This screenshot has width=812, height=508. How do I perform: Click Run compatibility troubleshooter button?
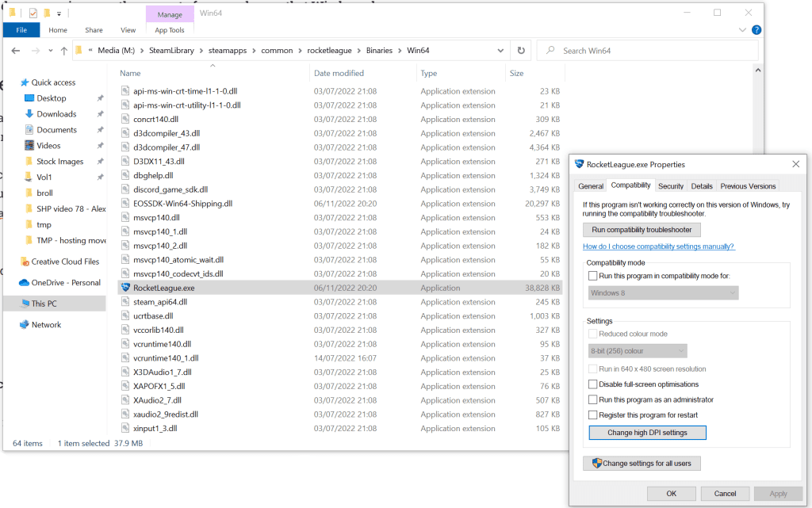point(642,229)
